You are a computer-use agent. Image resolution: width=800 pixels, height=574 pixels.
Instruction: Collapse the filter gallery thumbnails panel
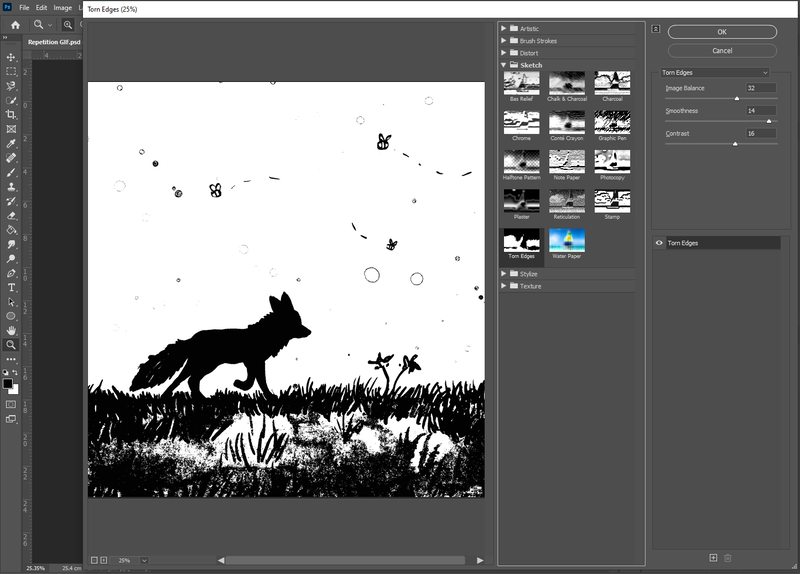[x=655, y=29]
